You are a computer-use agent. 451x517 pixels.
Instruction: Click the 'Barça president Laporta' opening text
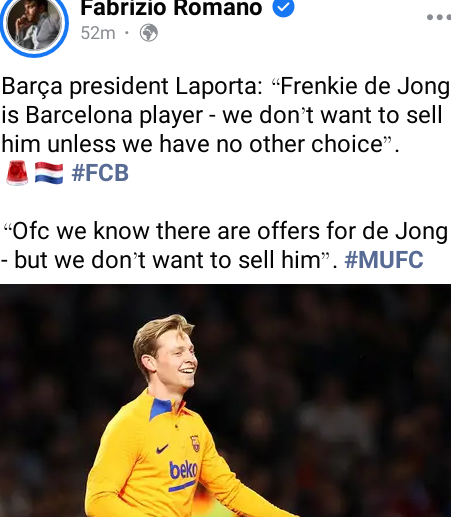coord(132,86)
